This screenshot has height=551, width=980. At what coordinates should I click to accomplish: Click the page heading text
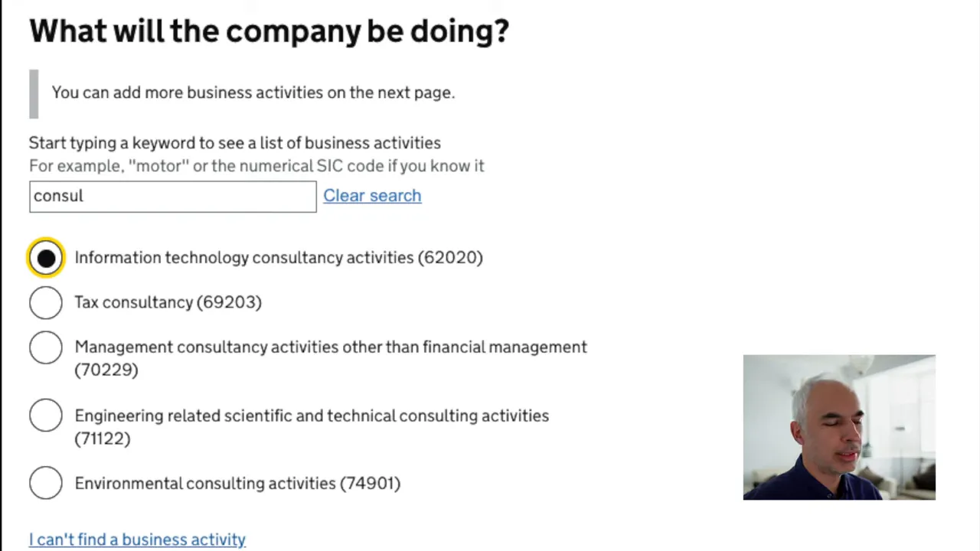[268, 31]
